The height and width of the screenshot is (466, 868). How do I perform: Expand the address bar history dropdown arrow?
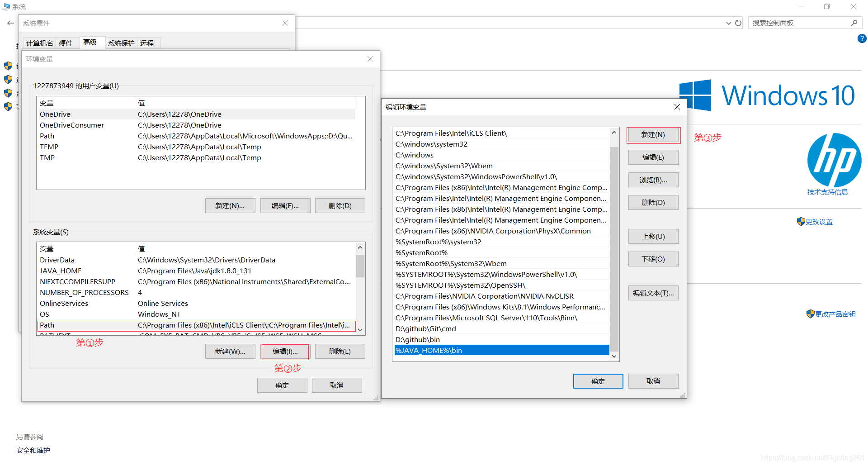728,23
